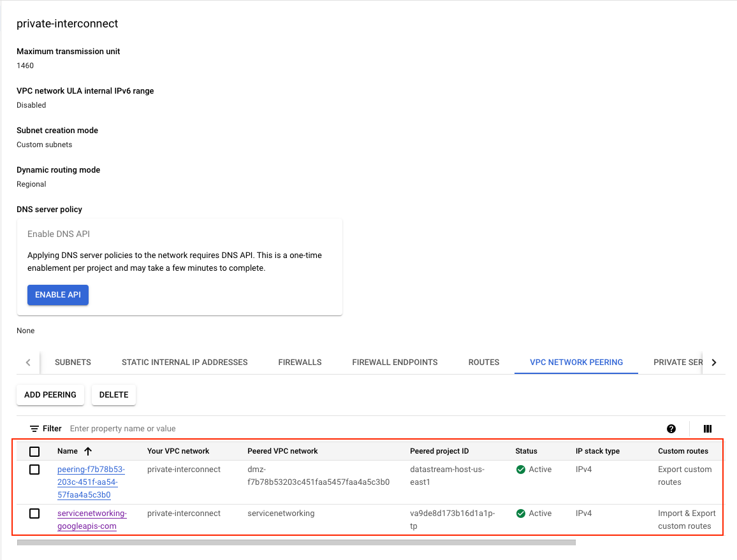Click the Add Peering button

(x=50, y=395)
